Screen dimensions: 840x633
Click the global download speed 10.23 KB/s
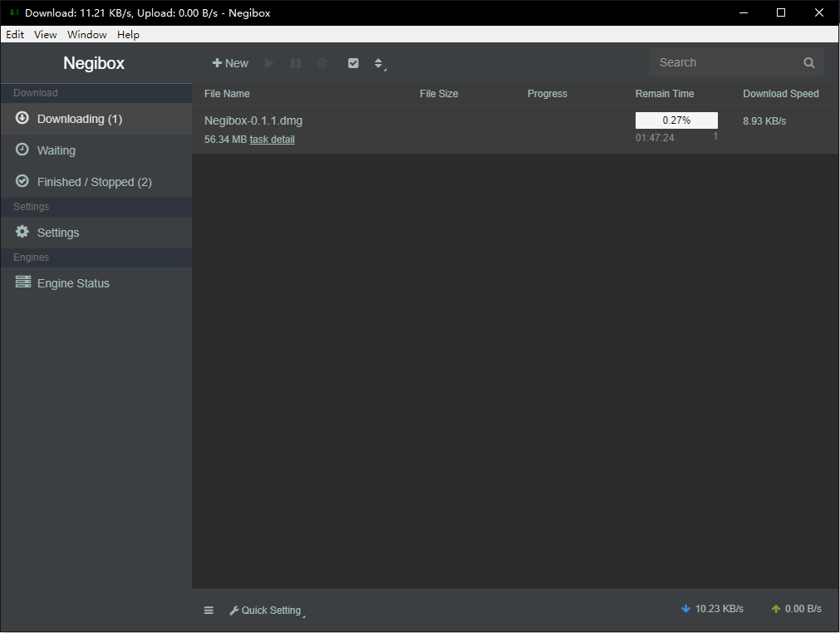[719, 609]
